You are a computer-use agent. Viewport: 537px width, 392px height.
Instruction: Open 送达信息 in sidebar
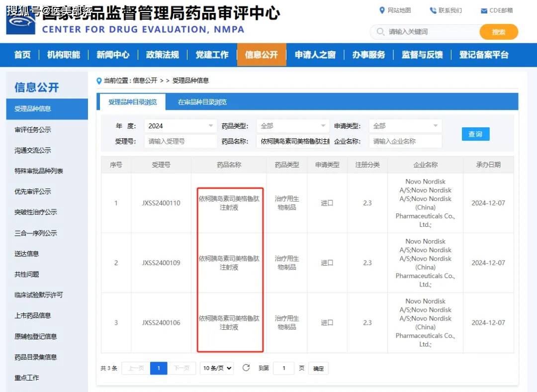(x=26, y=254)
